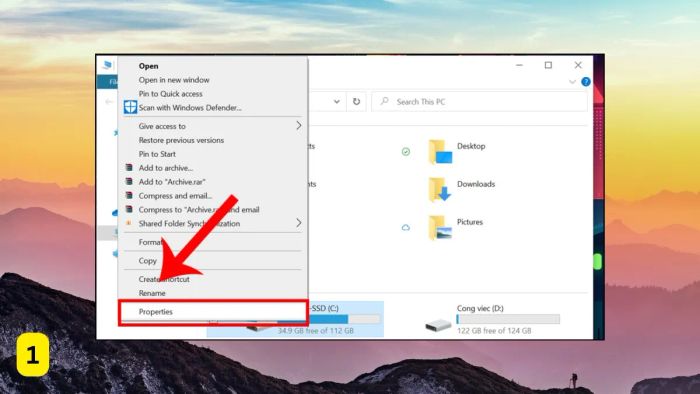
Task: Open the address bar history dropdown
Action: tap(337, 101)
